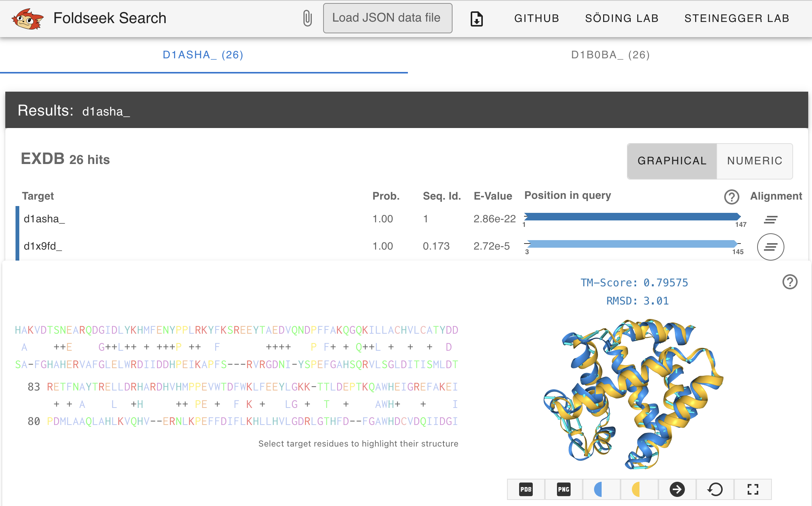Image resolution: width=812 pixels, height=506 pixels.
Task: Select the D1ASHA_ (26) tab
Action: pos(203,55)
